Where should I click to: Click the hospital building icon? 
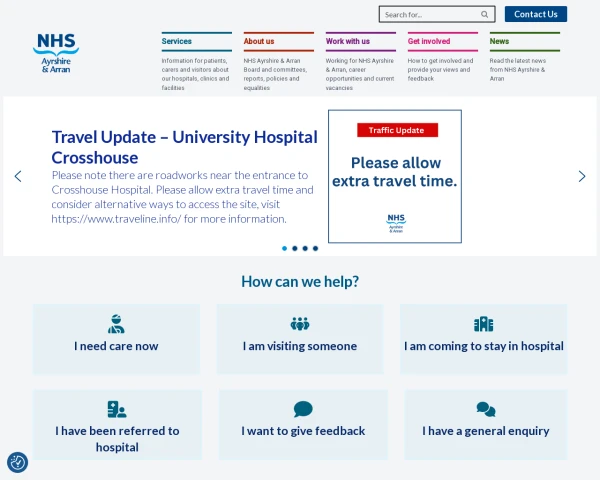click(484, 324)
